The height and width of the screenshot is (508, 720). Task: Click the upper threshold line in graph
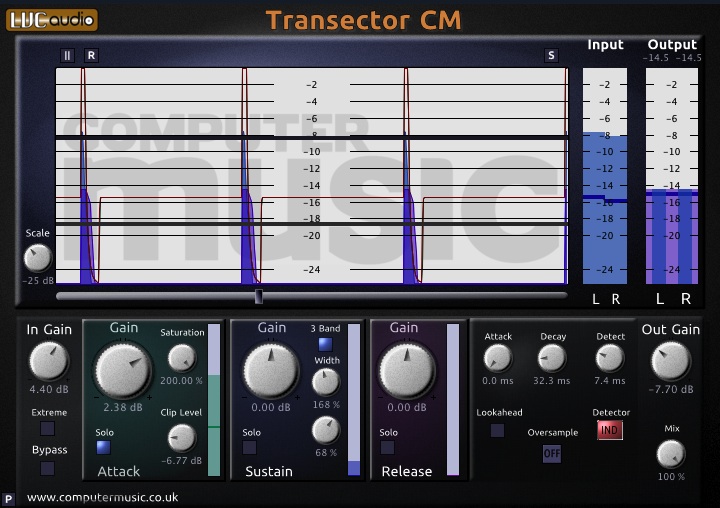point(312,137)
